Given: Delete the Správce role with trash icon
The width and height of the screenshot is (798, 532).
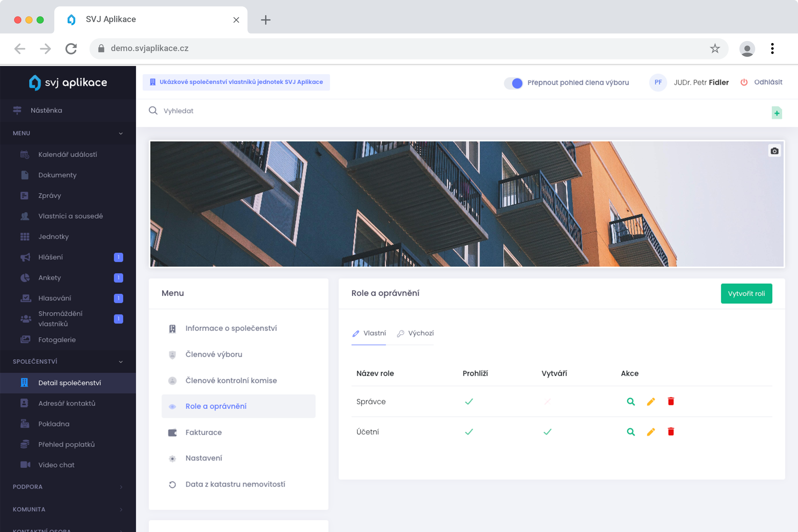Looking at the screenshot, I should point(671,402).
